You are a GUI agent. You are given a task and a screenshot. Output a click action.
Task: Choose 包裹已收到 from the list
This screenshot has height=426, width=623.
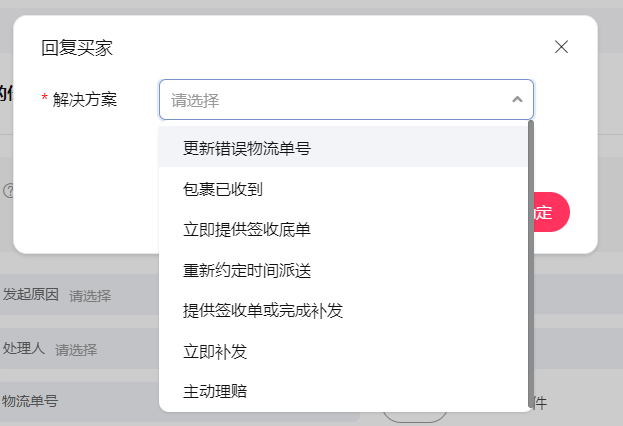(x=343, y=189)
